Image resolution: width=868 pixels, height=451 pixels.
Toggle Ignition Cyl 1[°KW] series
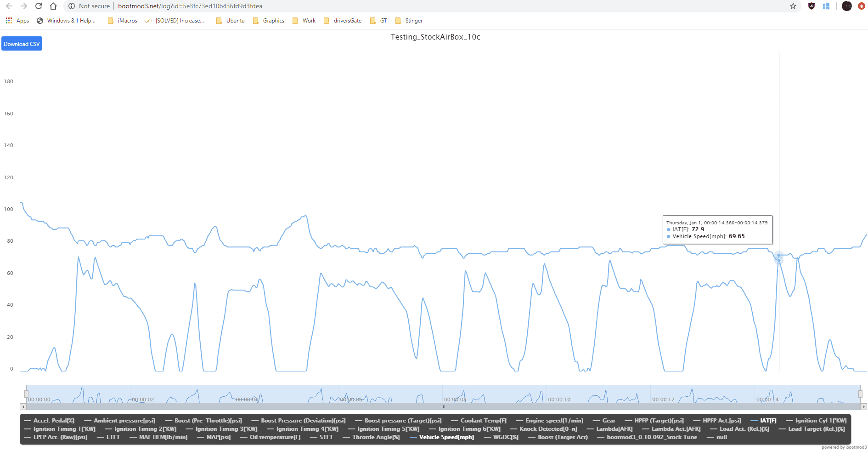coord(816,421)
